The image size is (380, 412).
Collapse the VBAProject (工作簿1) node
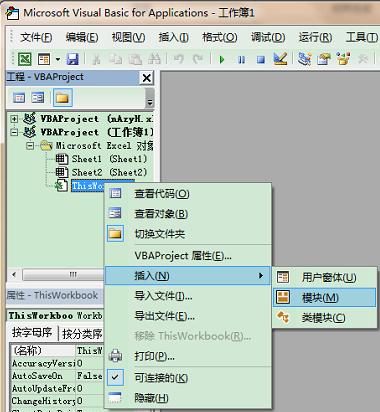point(14,132)
